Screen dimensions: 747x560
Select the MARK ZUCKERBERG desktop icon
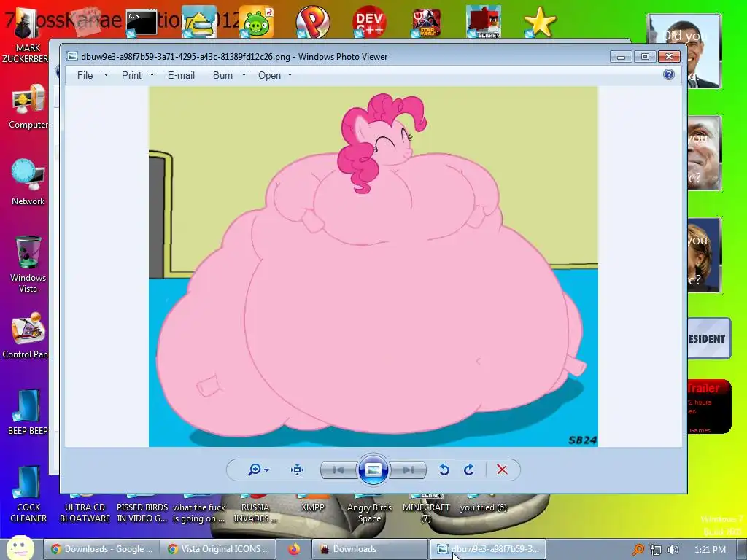point(26,36)
